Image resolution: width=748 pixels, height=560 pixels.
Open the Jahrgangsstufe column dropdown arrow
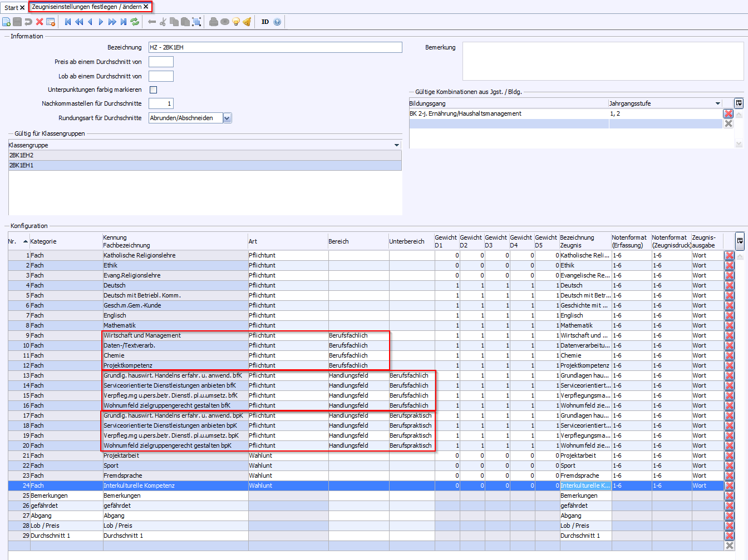(717, 103)
